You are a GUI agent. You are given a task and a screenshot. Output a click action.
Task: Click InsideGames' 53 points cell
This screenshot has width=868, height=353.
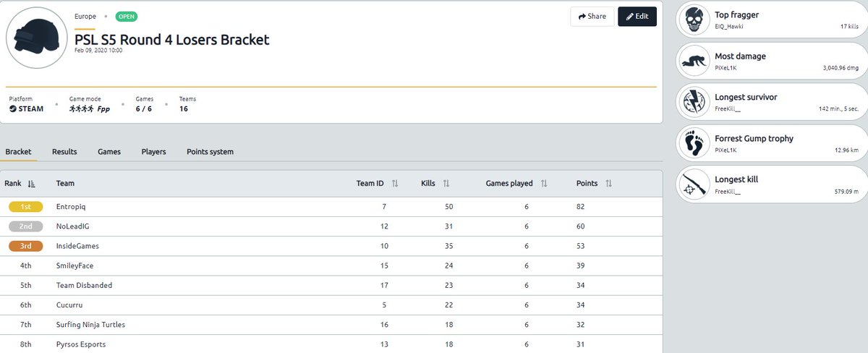click(x=581, y=246)
